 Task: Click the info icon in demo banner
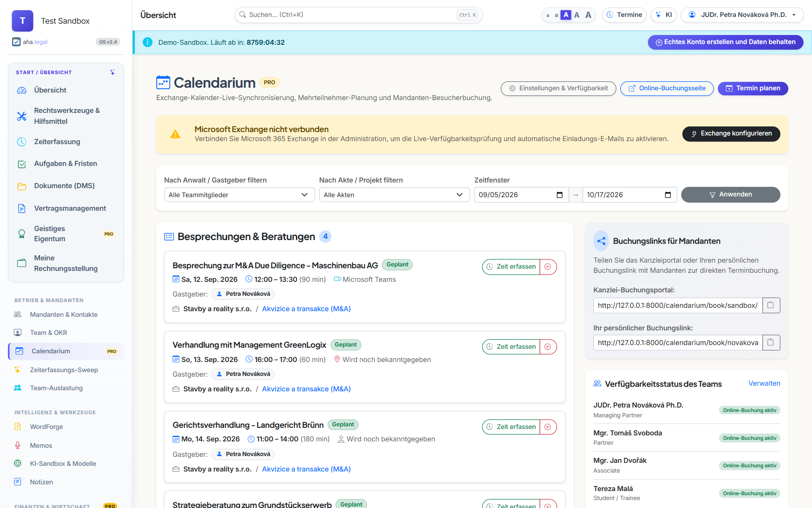pyautogui.click(x=148, y=42)
